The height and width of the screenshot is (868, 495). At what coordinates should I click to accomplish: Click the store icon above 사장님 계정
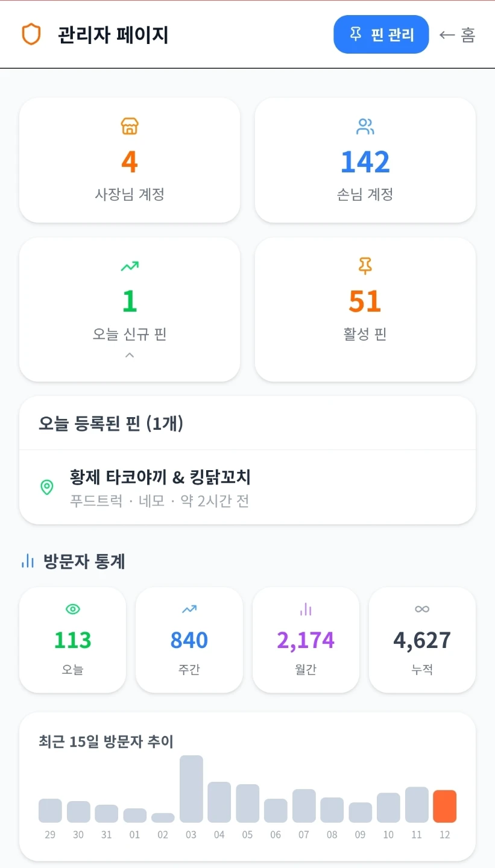(x=130, y=127)
